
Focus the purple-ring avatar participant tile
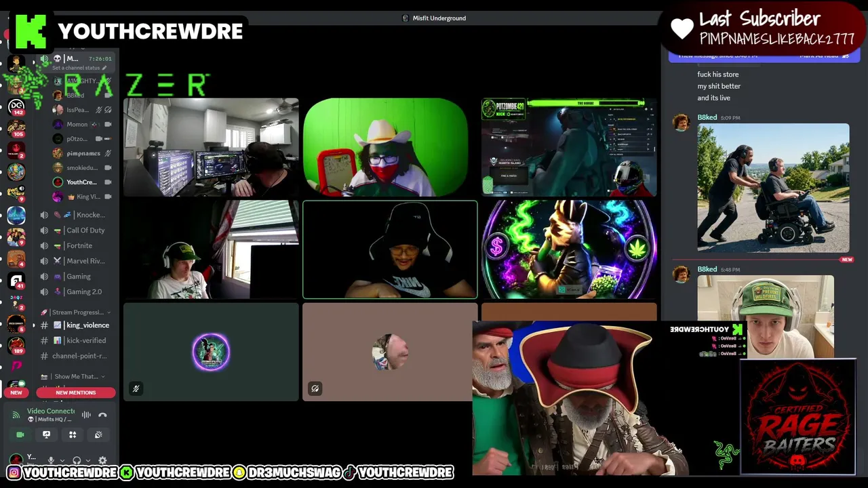(211, 352)
